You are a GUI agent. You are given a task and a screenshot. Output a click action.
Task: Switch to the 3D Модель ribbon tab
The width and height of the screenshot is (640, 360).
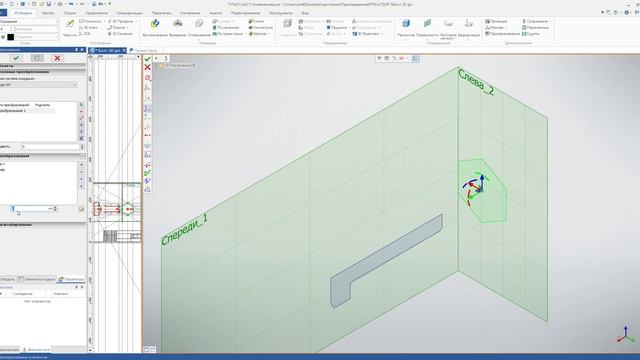pyautogui.click(x=23, y=13)
